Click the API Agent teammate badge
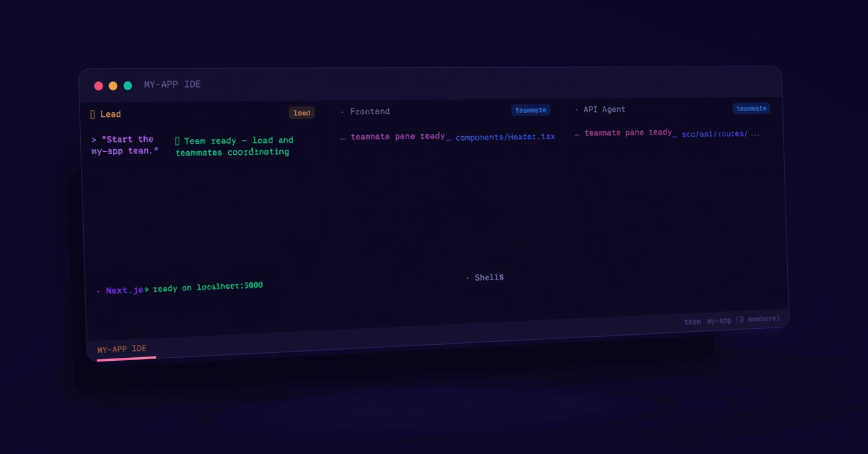The image size is (868, 454). point(751,109)
